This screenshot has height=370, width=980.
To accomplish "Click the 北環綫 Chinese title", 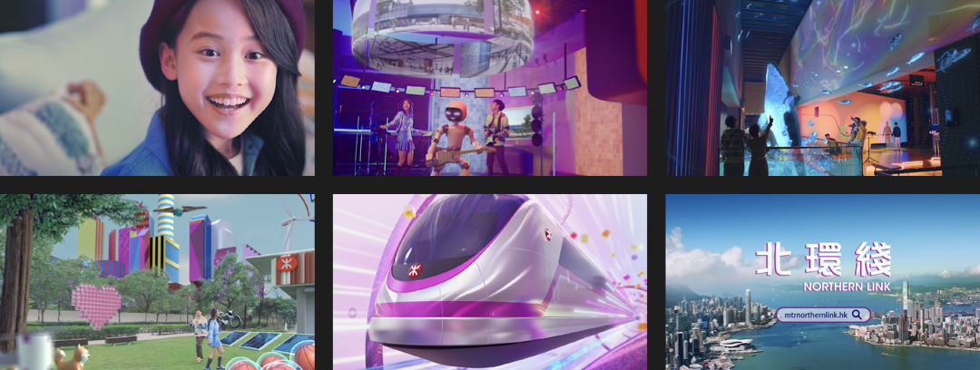I will [x=823, y=259].
